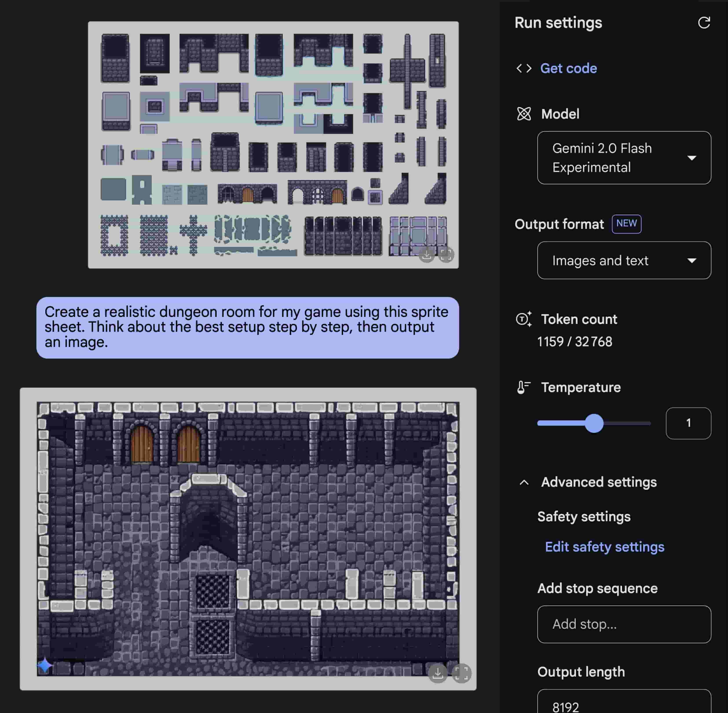Viewport: 728px width, 713px height.
Task: Click the sprite sheet image thumbnail
Action: click(x=273, y=145)
